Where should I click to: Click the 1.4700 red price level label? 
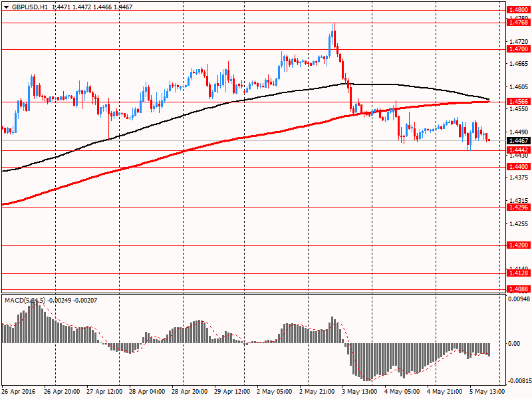tap(518, 49)
